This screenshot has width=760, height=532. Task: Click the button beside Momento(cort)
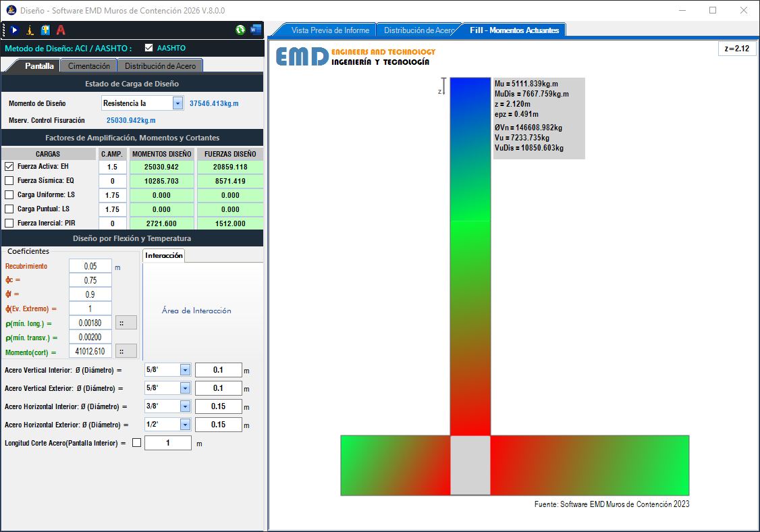click(126, 351)
